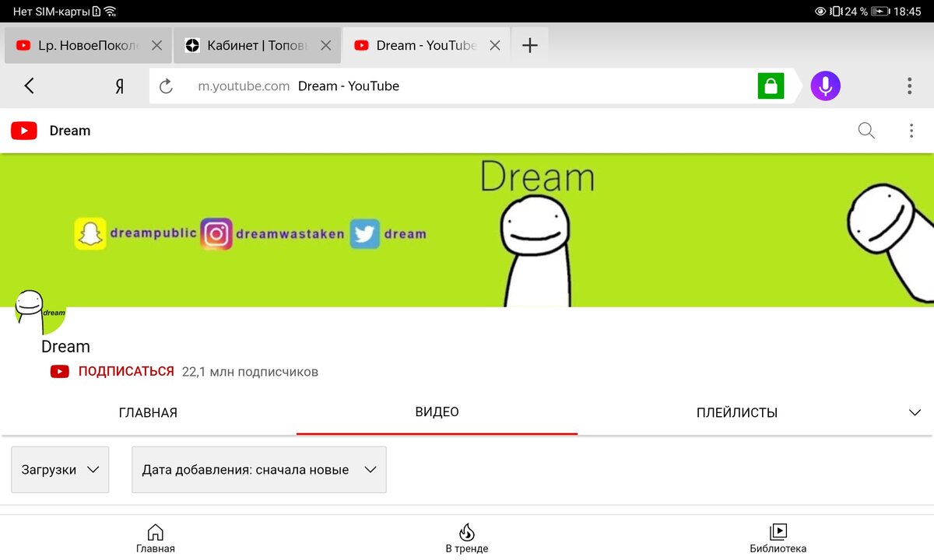Tap the Wi-Fi status bar icon
The width and height of the screenshot is (934, 560).
coord(110,12)
